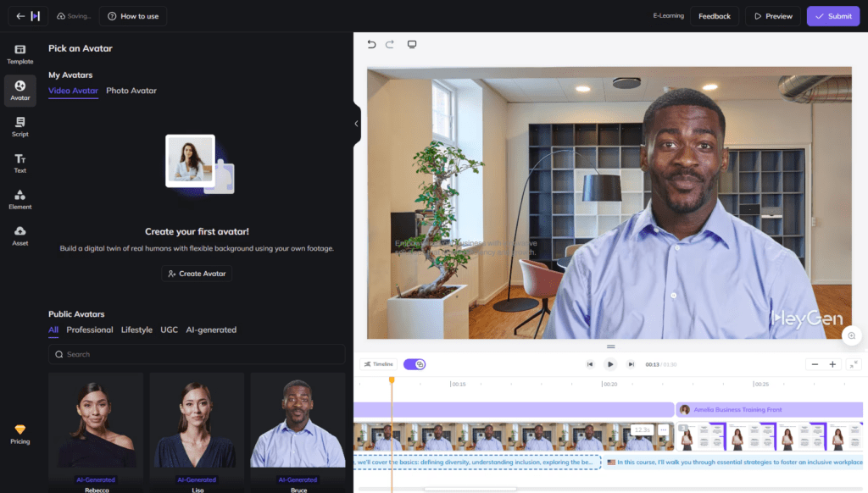Toggle the Timeline view button

(x=378, y=364)
